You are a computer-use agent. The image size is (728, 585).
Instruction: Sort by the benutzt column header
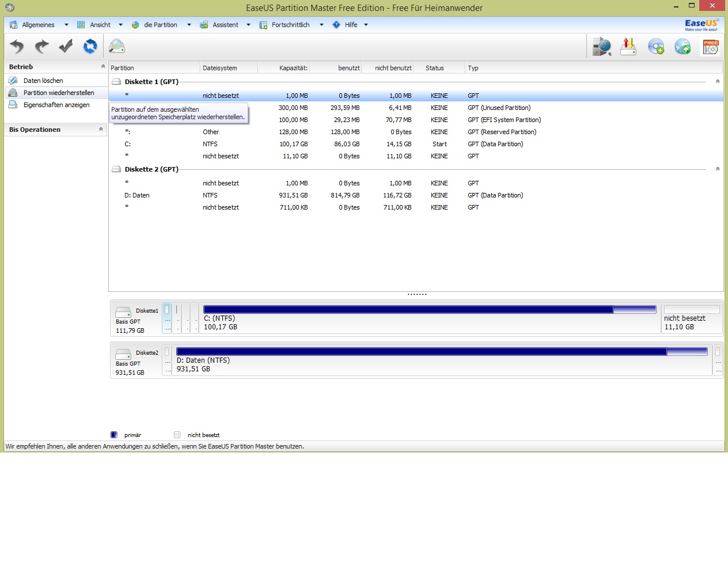pos(336,68)
